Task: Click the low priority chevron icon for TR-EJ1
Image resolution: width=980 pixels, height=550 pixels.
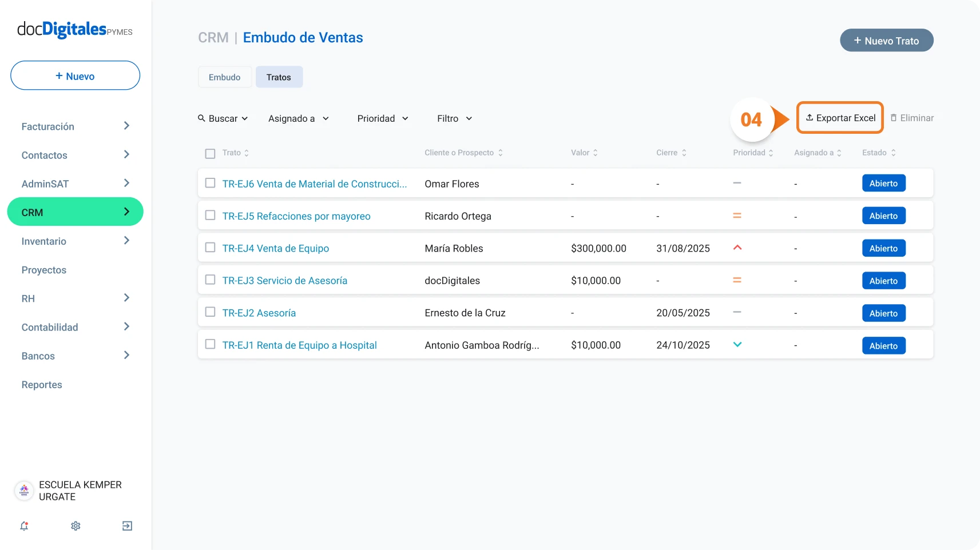Action: click(x=737, y=345)
